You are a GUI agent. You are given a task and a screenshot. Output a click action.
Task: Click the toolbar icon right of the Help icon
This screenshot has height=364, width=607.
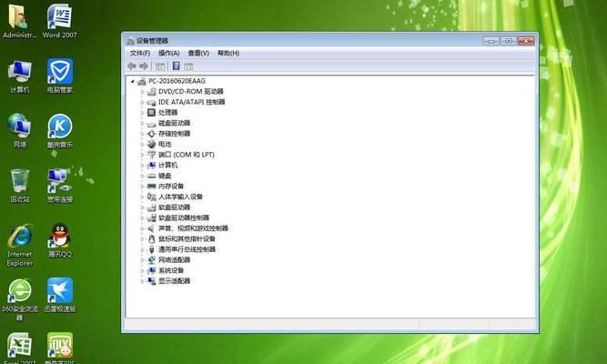188,66
